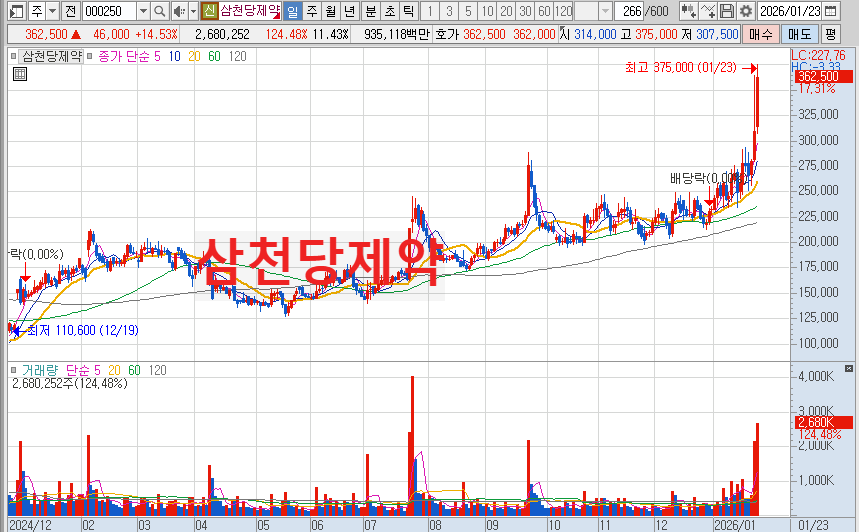Focus the stock code field 000250
Screen dimensions: 859x532
click(109, 11)
